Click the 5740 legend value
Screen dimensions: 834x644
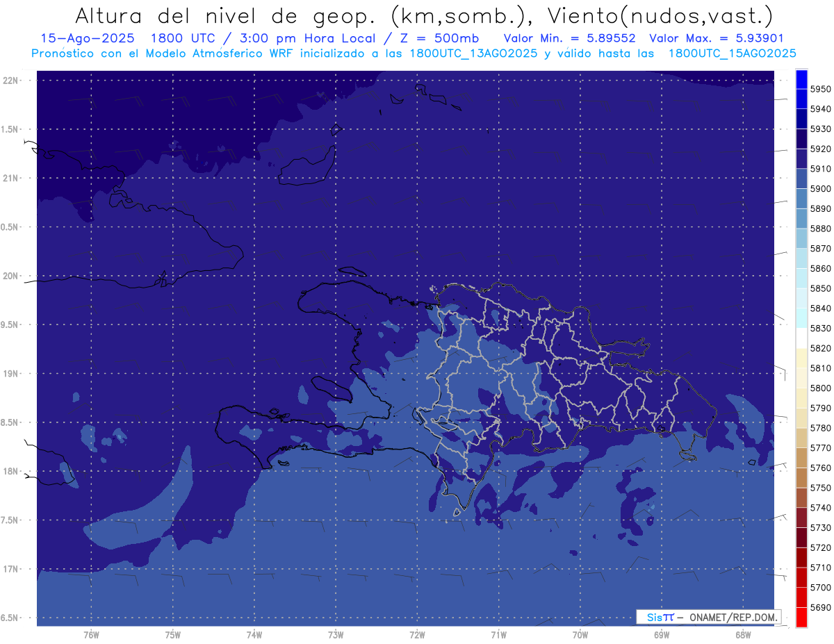point(820,508)
